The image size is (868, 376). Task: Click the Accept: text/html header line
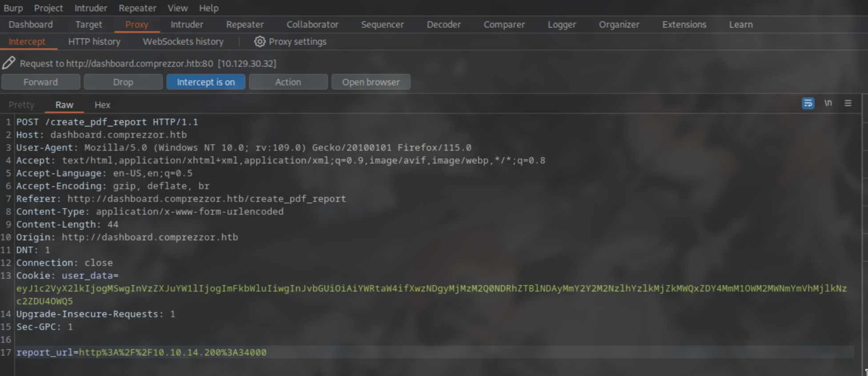tap(281, 160)
